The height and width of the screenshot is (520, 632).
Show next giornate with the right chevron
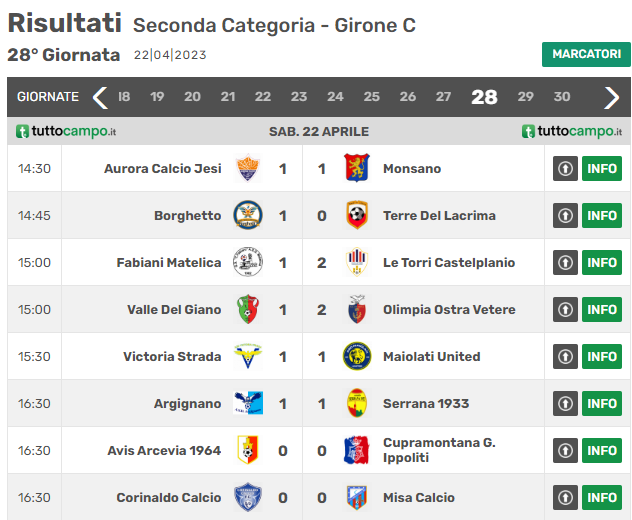coord(611,98)
